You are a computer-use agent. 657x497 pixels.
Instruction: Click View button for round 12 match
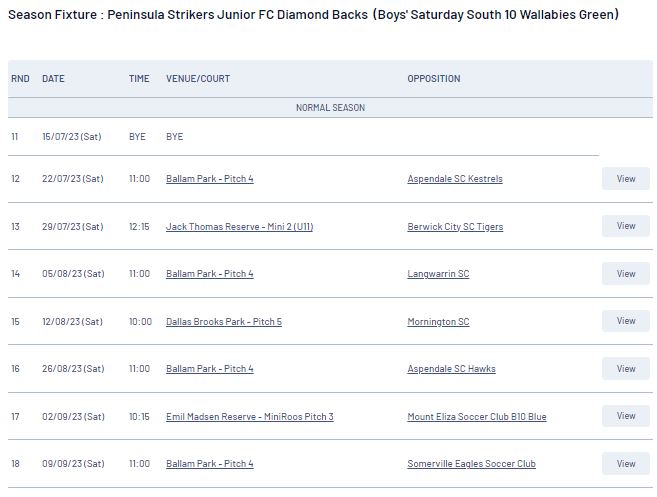(626, 179)
